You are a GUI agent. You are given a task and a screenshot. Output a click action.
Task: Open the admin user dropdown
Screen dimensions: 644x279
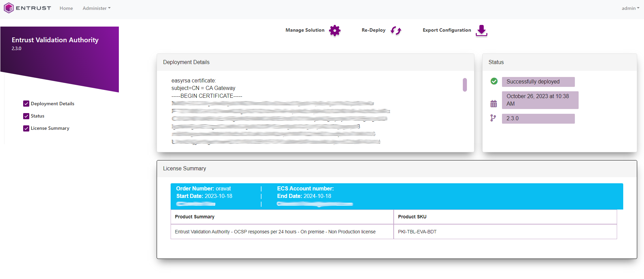(x=630, y=8)
